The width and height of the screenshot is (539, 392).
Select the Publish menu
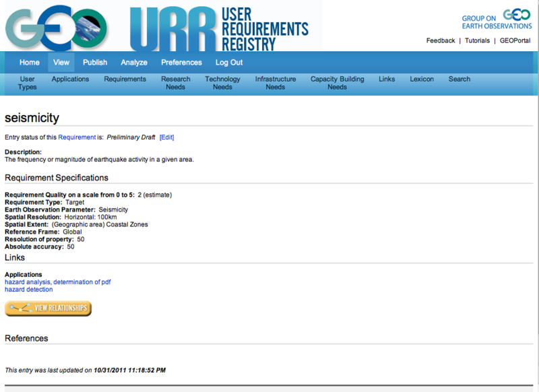point(95,63)
